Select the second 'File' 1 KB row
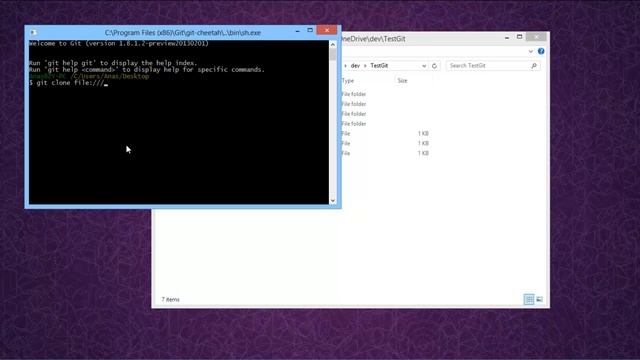Screen dimensions: 640x360 384,143
